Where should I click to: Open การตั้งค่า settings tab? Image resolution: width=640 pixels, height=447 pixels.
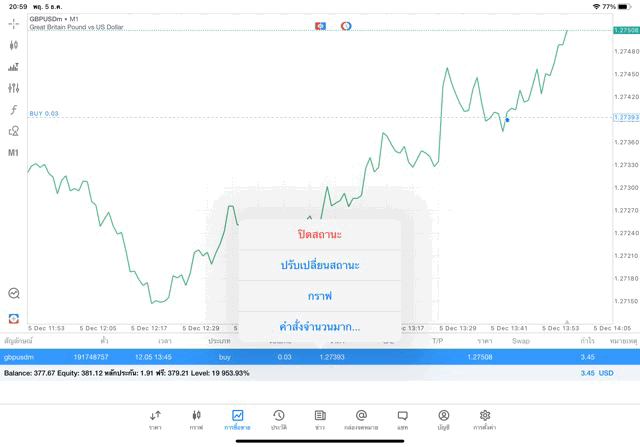click(x=485, y=419)
